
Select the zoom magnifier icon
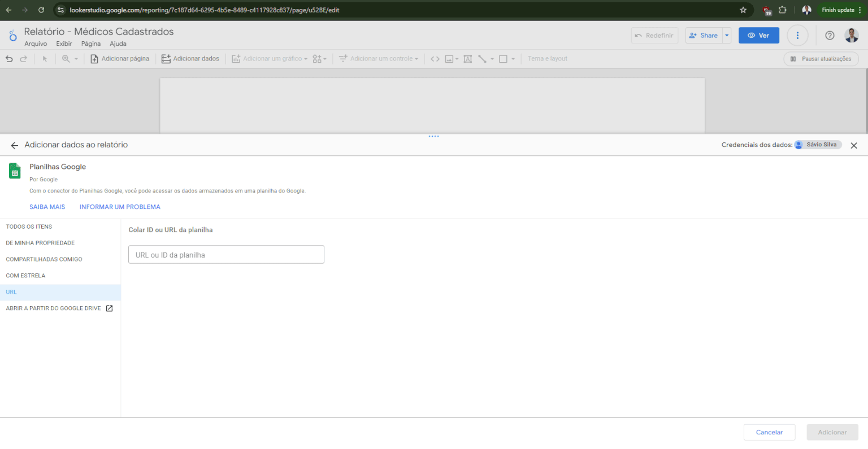click(66, 58)
